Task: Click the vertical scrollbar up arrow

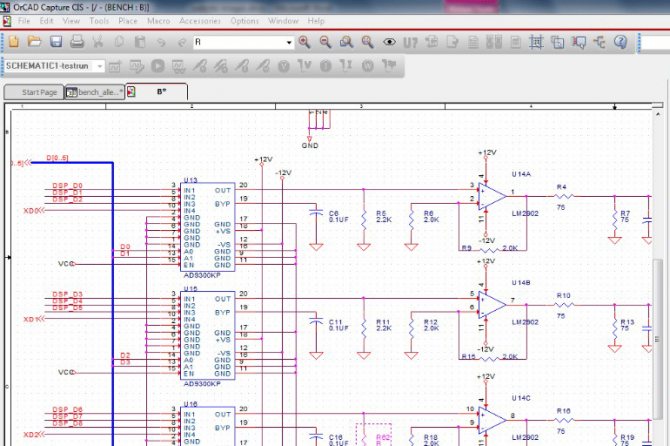Action: (657, 114)
